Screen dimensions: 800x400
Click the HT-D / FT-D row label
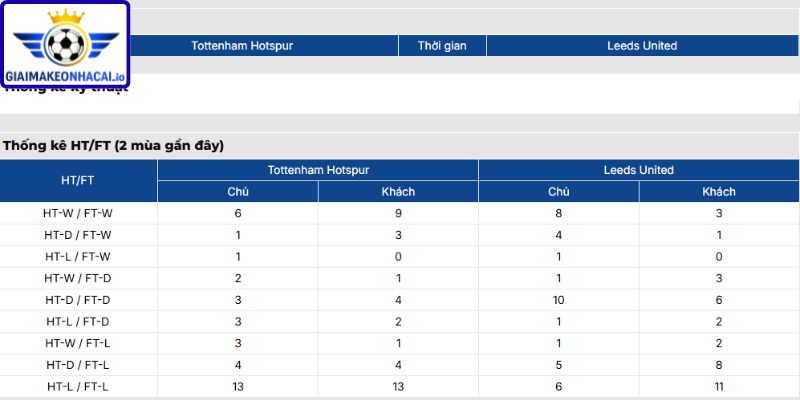click(x=78, y=300)
